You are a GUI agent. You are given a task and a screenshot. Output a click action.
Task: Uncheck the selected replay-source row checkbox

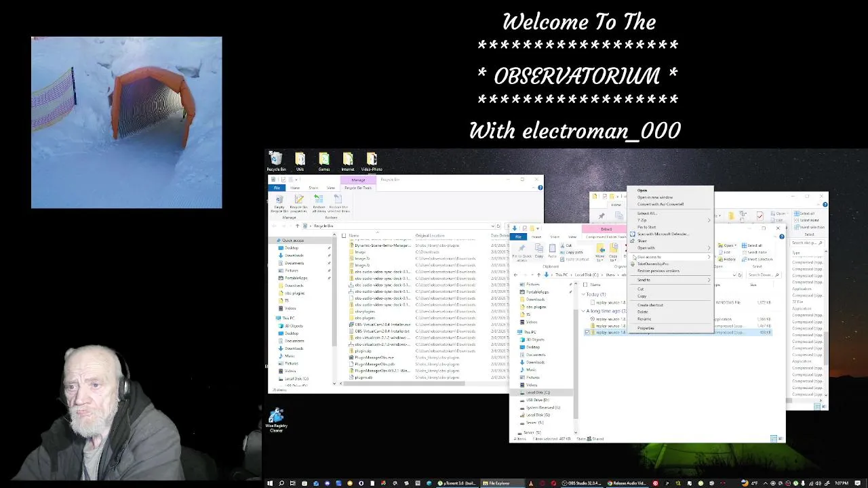coord(587,332)
